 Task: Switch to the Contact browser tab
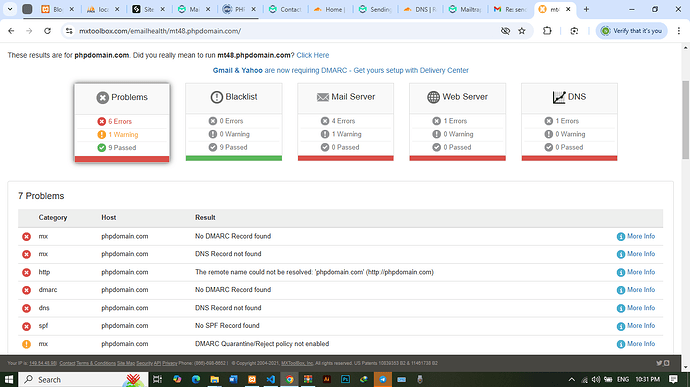coord(285,9)
